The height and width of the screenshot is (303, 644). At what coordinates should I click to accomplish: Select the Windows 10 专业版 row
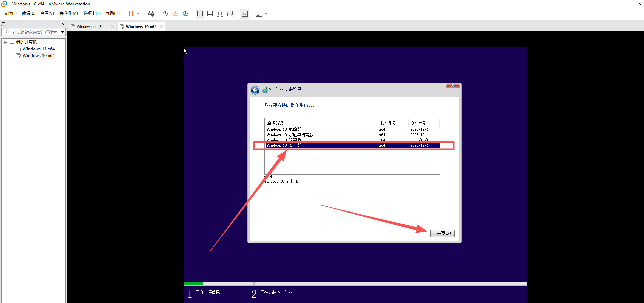click(x=352, y=145)
